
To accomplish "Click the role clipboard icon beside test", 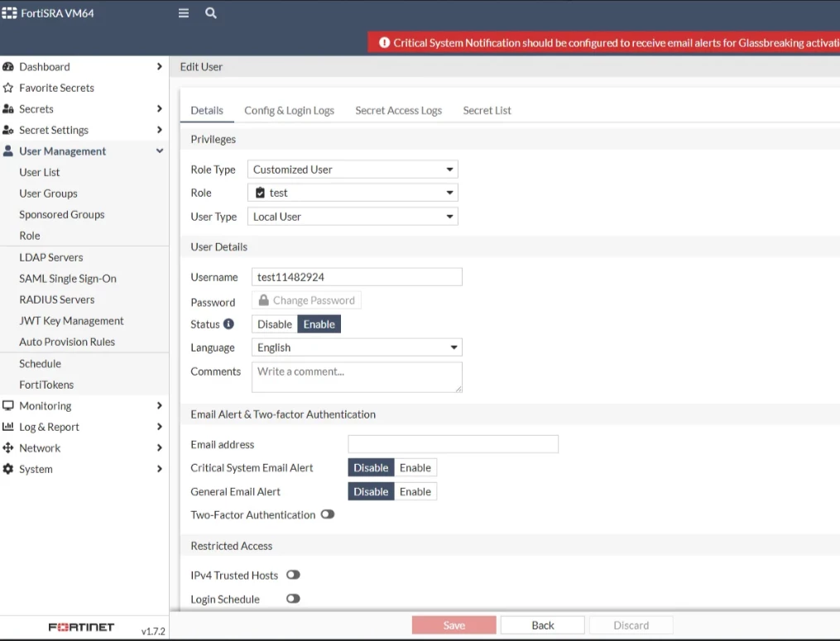I will 260,193.
